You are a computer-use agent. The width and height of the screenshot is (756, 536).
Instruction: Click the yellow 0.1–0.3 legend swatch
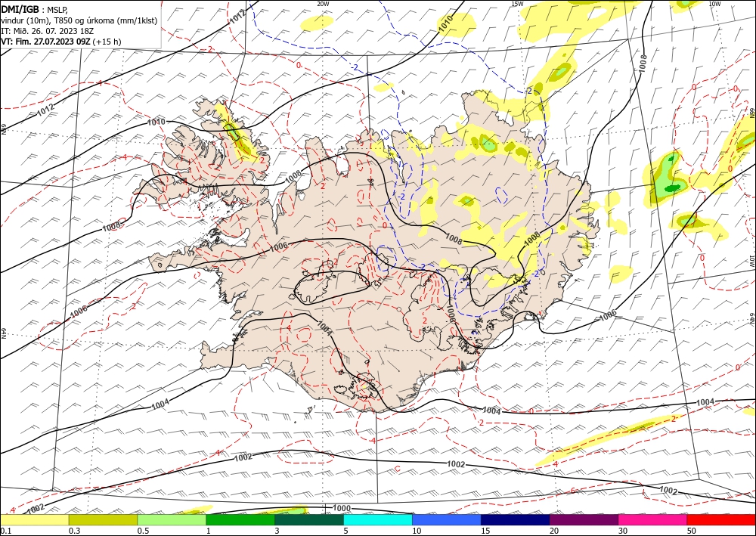[x=34, y=519]
